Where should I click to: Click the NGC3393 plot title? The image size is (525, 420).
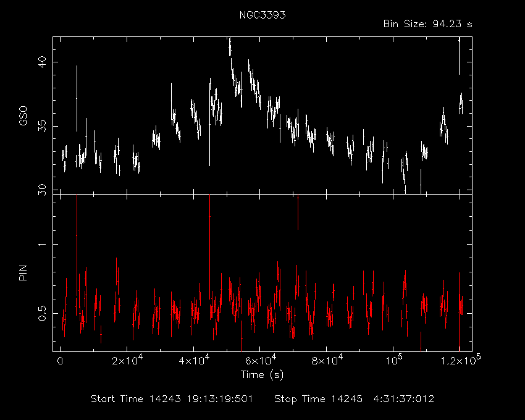point(262,15)
